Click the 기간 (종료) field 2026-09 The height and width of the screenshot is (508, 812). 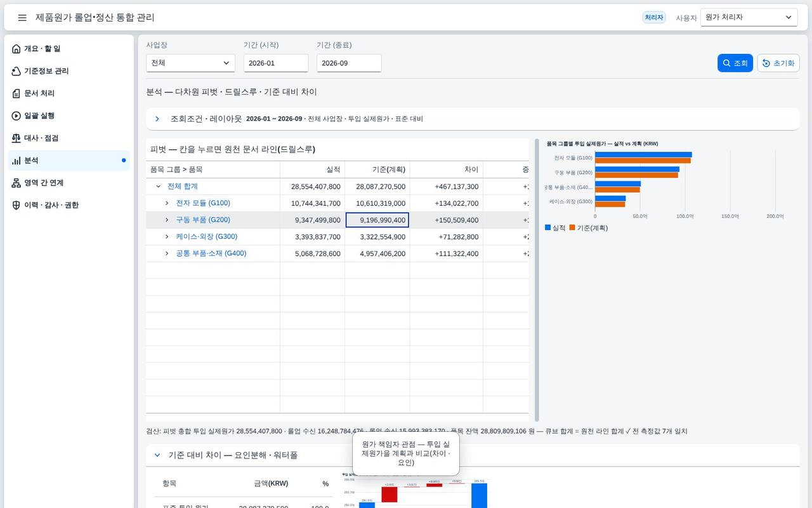pos(349,63)
